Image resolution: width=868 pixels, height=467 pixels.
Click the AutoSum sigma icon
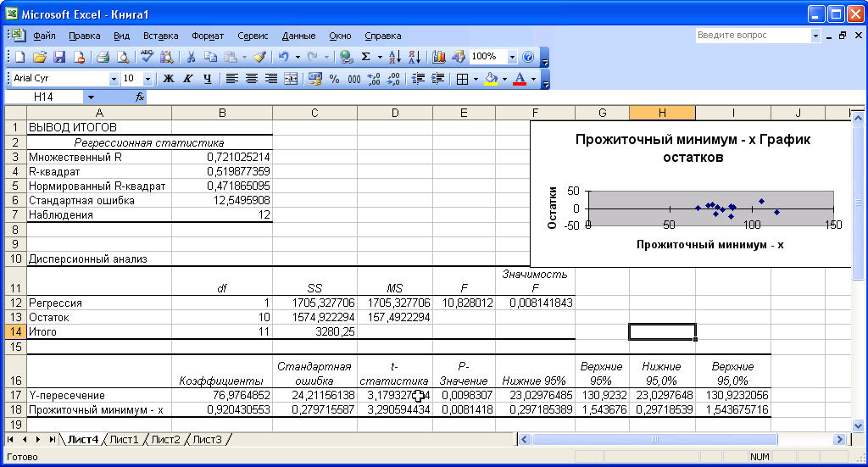[x=366, y=57]
